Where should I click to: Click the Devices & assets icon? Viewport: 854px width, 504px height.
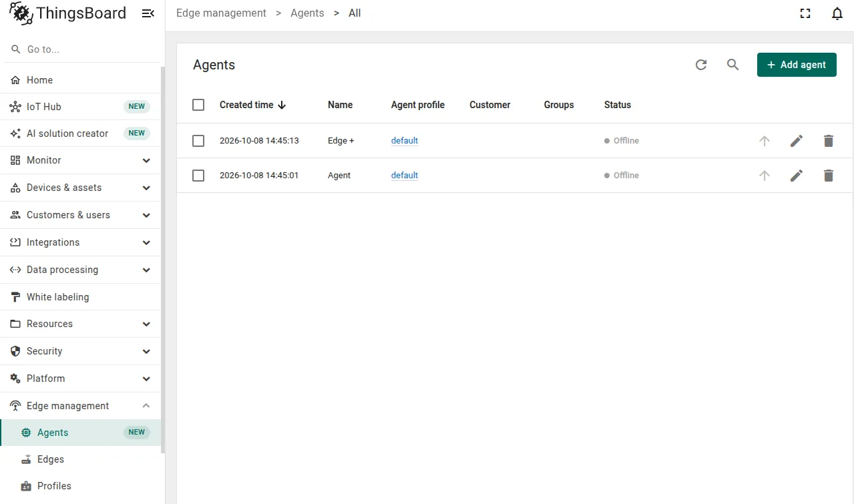tap(15, 188)
